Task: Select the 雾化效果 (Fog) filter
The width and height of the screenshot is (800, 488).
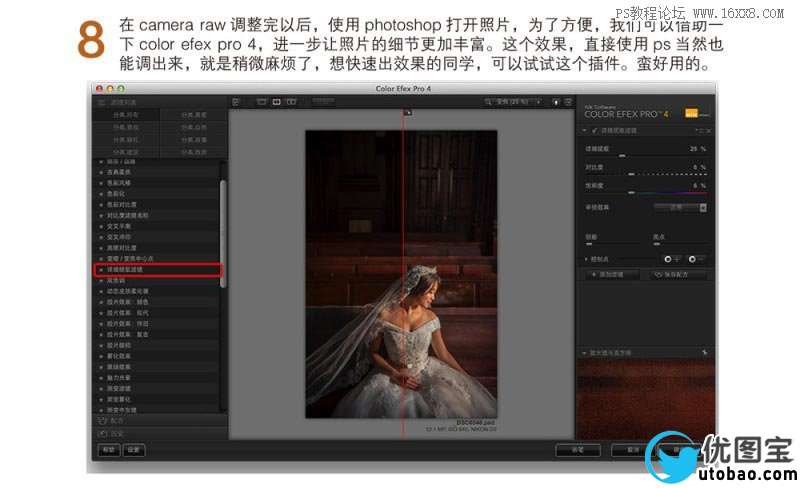Action: click(x=119, y=356)
